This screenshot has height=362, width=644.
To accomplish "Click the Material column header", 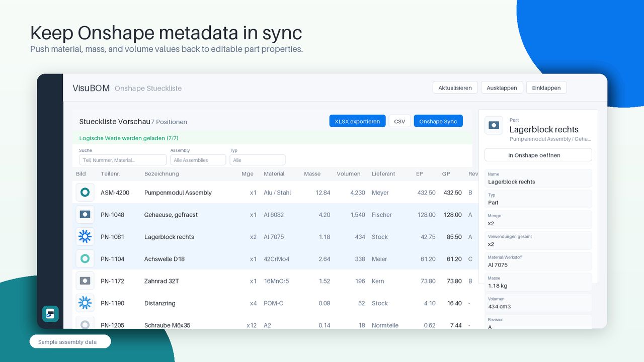I will [274, 174].
